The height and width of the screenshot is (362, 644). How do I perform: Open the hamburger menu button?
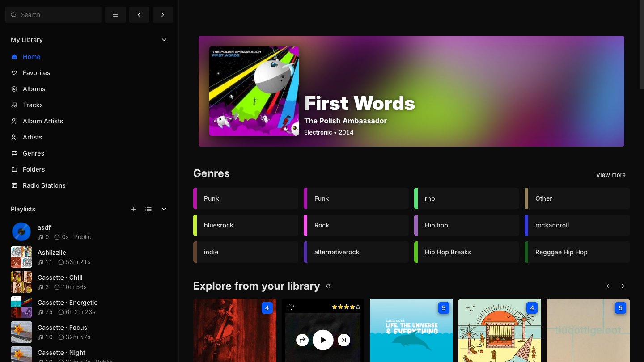click(115, 15)
